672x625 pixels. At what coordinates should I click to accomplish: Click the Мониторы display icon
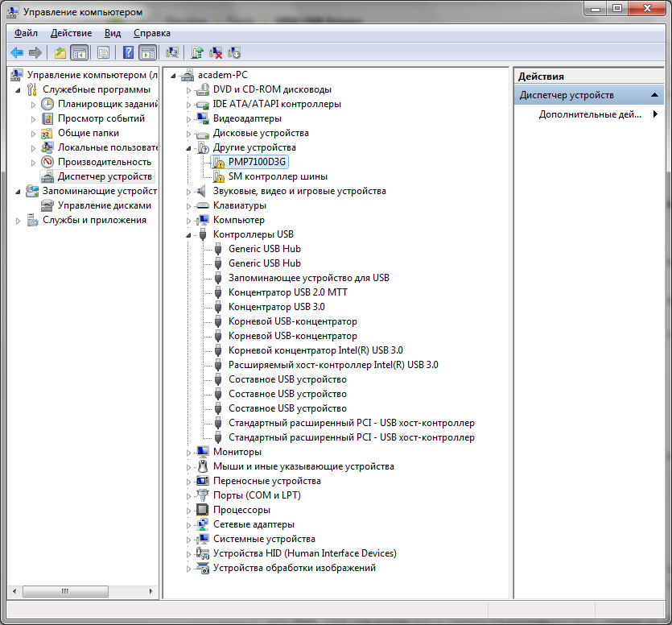[x=202, y=452]
